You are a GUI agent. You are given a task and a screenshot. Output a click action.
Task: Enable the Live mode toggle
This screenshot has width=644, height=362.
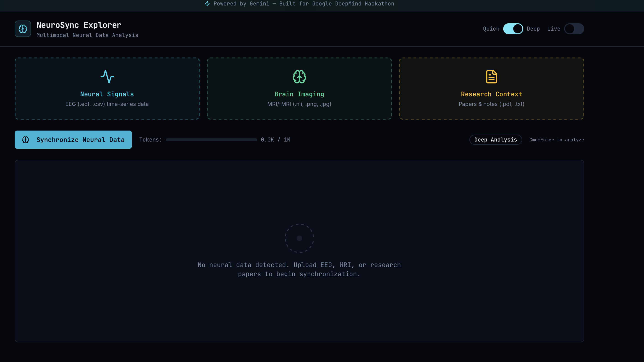tap(574, 29)
